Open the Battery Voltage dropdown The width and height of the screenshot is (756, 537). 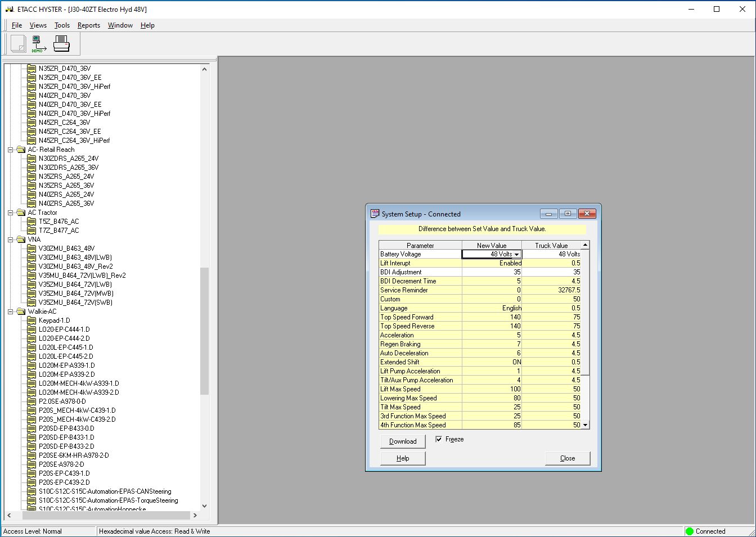pyautogui.click(x=516, y=254)
